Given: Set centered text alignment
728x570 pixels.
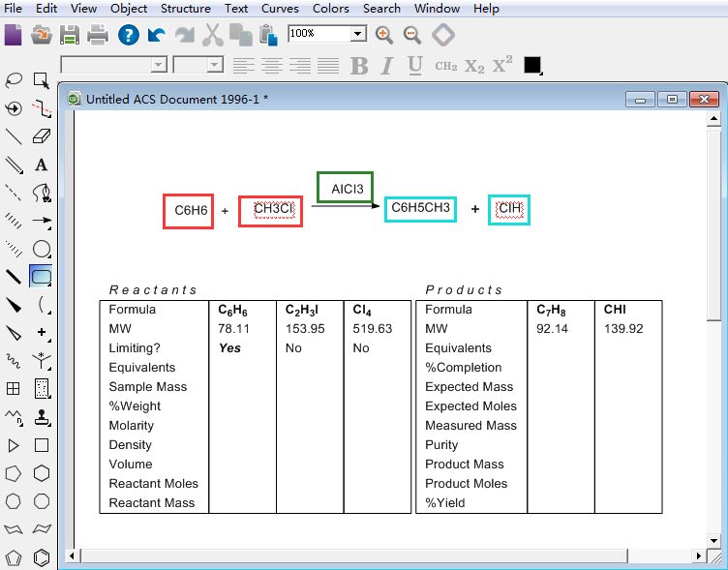Looking at the screenshot, I should [272, 66].
